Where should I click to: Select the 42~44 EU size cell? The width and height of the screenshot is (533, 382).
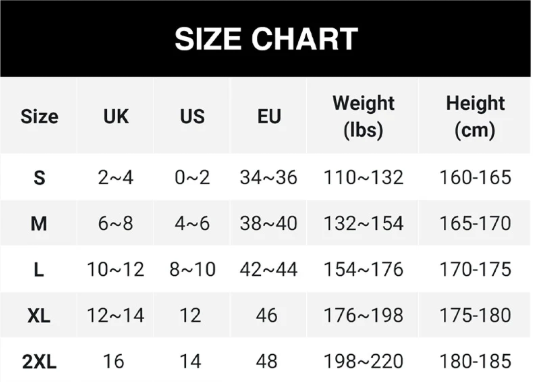click(x=269, y=270)
